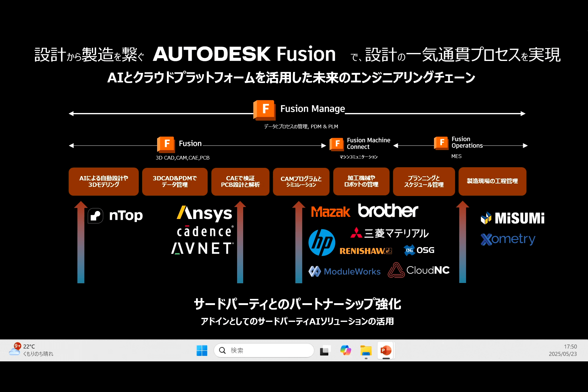Open the weather widget showing 22°C
588x392 pixels.
pos(31,350)
